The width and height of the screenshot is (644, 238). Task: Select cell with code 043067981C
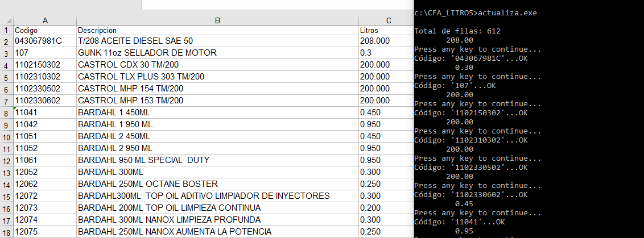pyautogui.click(x=45, y=41)
